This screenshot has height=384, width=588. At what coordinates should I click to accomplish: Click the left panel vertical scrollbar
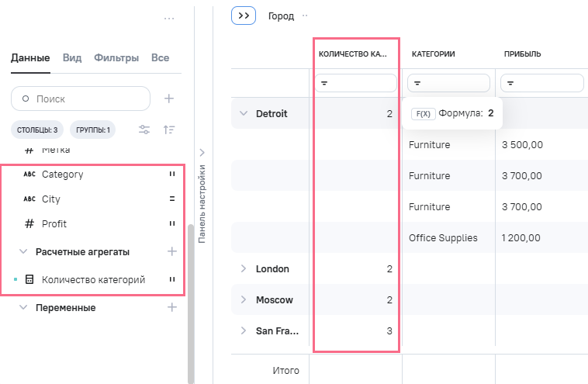(x=191, y=303)
